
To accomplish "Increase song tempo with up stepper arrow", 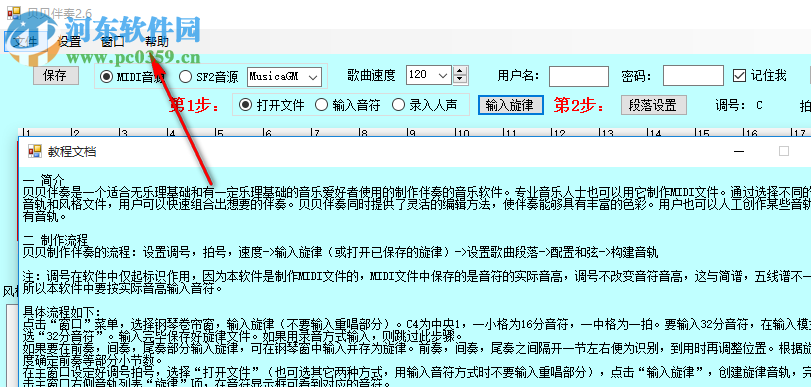I will tap(460, 71).
